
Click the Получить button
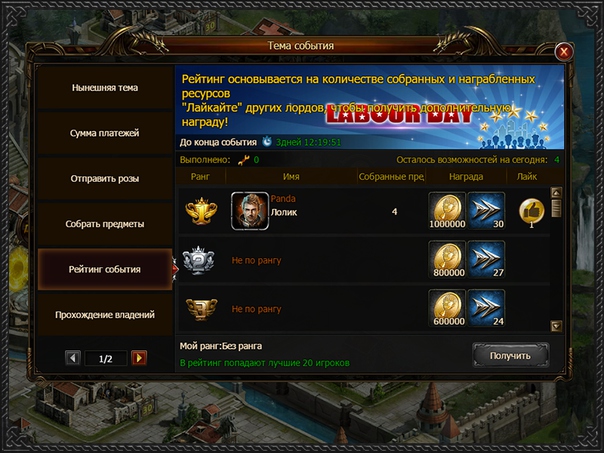pos(510,356)
